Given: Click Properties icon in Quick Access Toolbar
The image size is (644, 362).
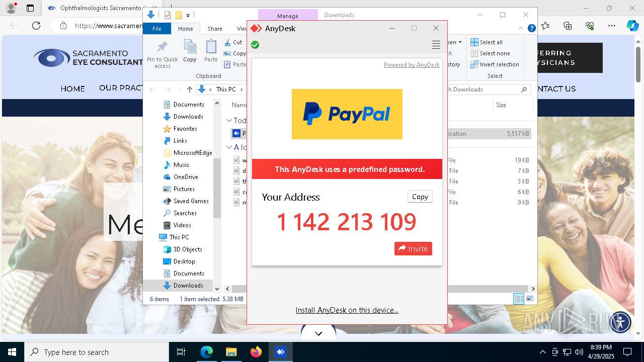Looking at the screenshot, I should click(x=168, y=15).
